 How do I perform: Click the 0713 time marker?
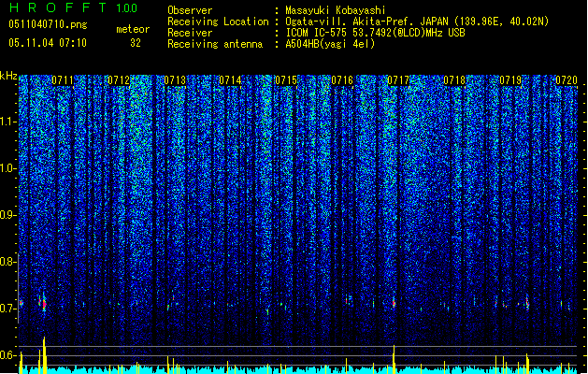coord(175,80)
